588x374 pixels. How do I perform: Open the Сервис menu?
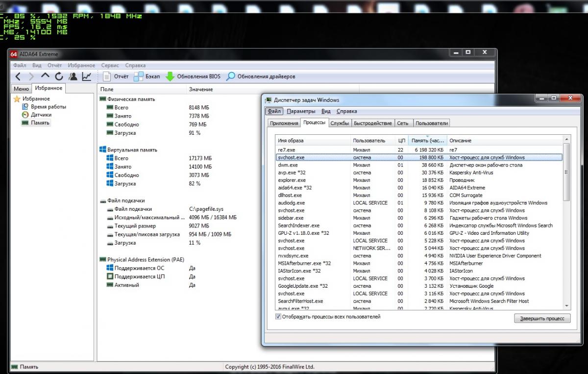110,65
